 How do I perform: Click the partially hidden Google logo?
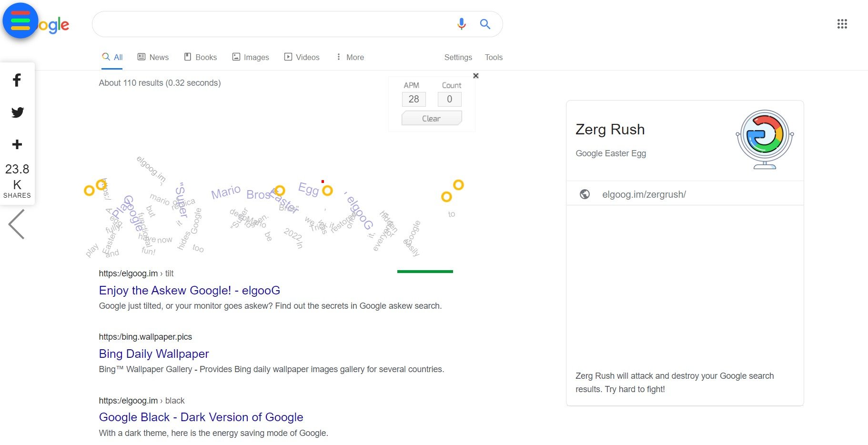click(x=53, y=25)
